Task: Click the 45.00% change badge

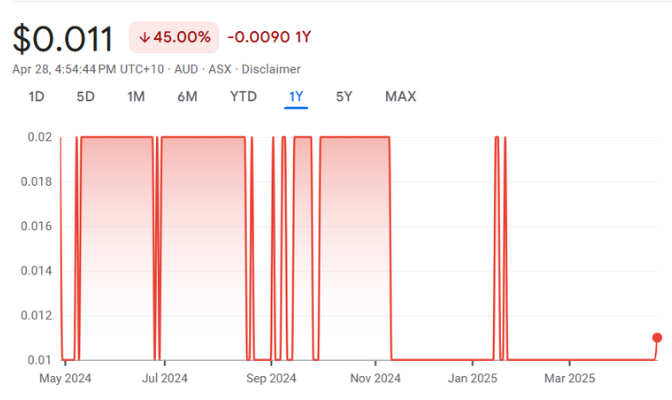Action: click(x=174, y=37)
